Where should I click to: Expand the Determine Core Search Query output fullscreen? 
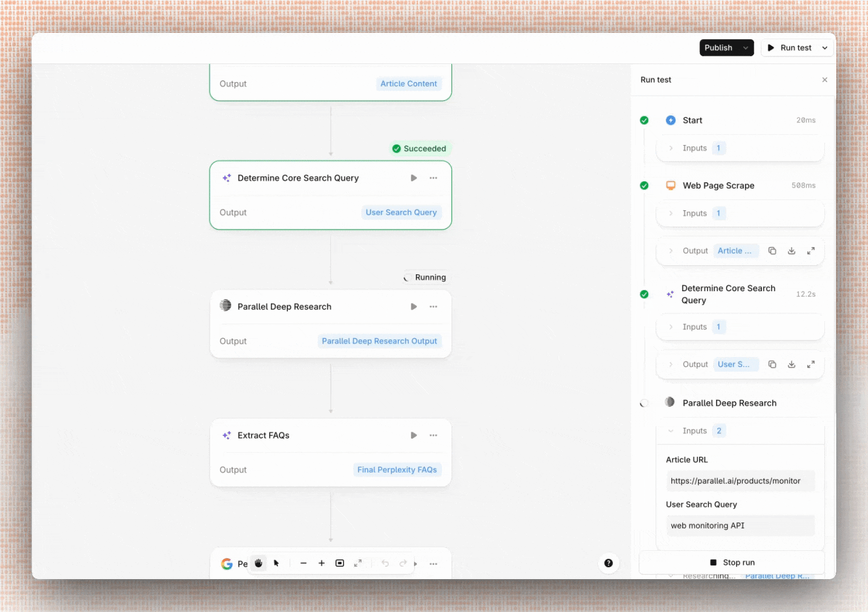(811, 364)
